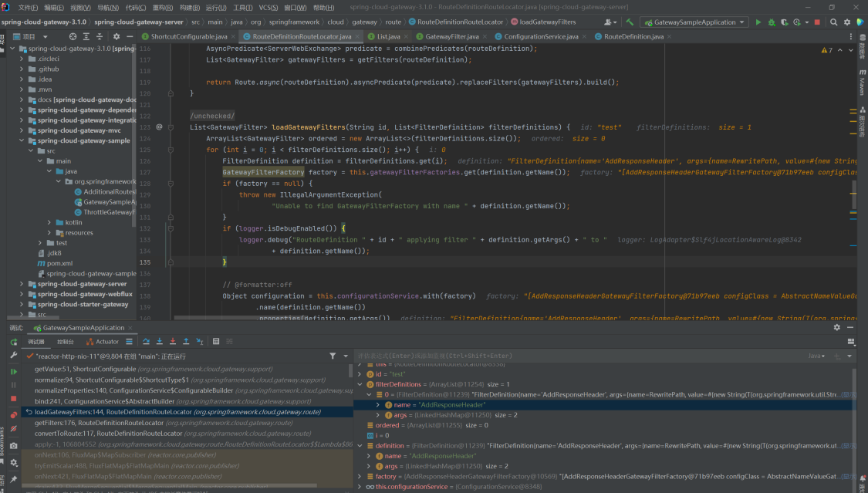Close the List.java tab
Screen dimensions: 868x493
click(406, 36)
